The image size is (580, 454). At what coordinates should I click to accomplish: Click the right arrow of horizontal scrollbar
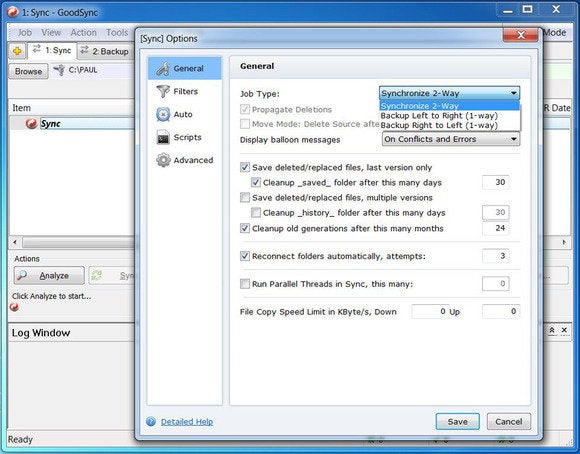[x=564, y=242]
